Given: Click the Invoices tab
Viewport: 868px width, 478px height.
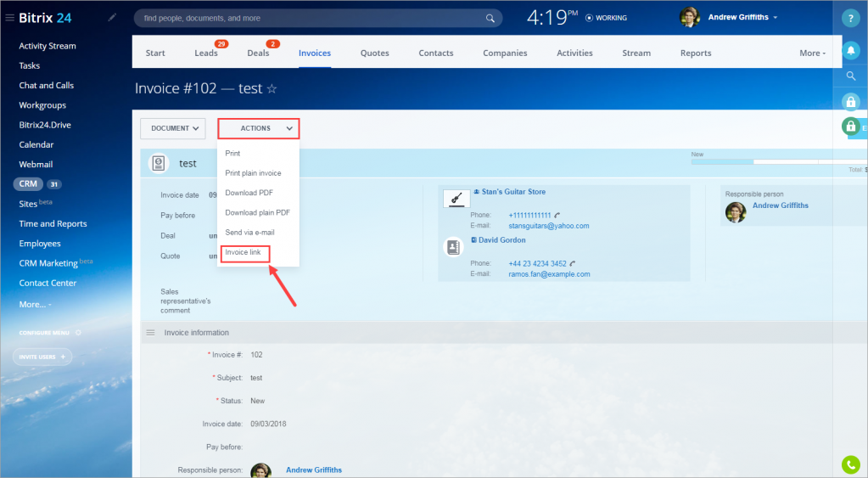Looking at the screenshot, I should tap(315, 53).
